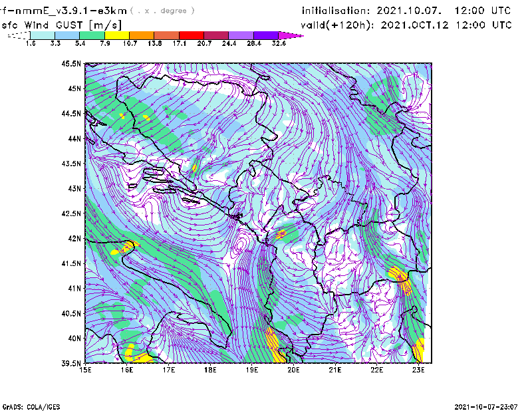The width and height of the screenshot is (532, 411).
Task: Select the model name 'rf-nmmE_v3.9.1-e3km' text
Action: pyautogui.click(x=63, y=11)
